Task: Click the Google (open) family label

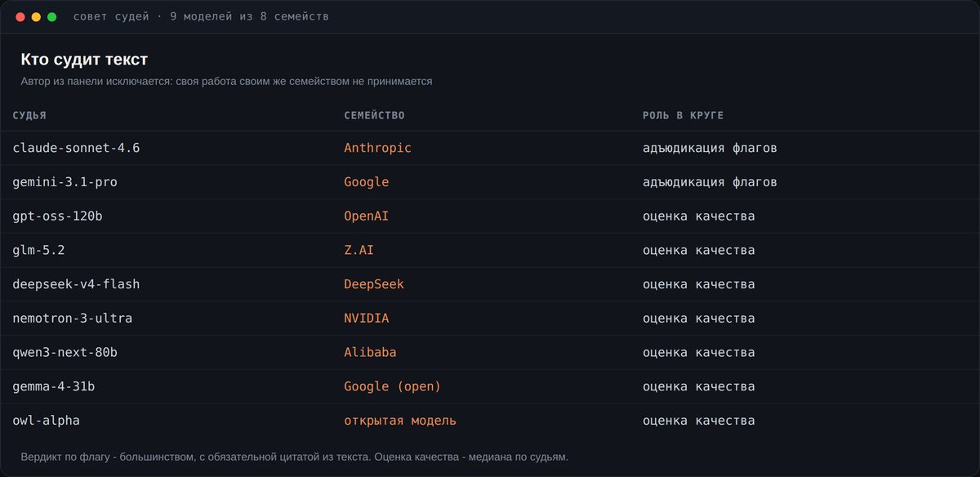Action: (x=392, y=386)
